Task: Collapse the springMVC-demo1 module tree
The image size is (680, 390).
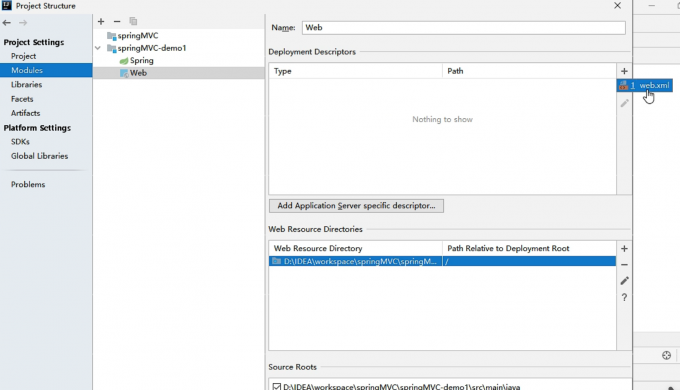Action: pos(98,48)
